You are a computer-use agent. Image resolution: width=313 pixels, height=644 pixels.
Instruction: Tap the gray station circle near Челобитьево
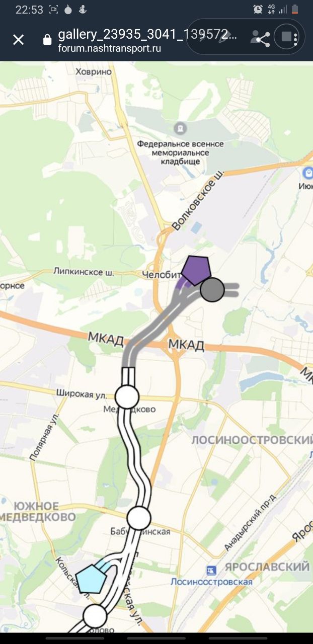coord(212,290)
